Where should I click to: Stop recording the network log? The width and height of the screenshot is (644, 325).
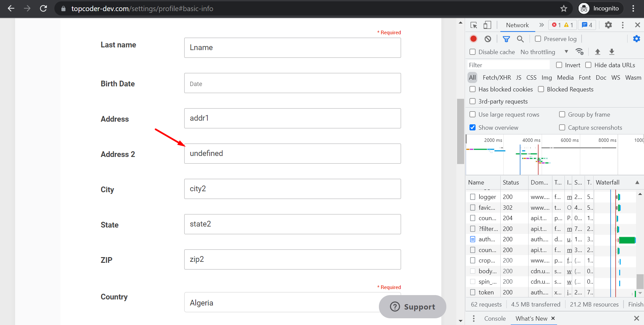[x=473, y=39]
